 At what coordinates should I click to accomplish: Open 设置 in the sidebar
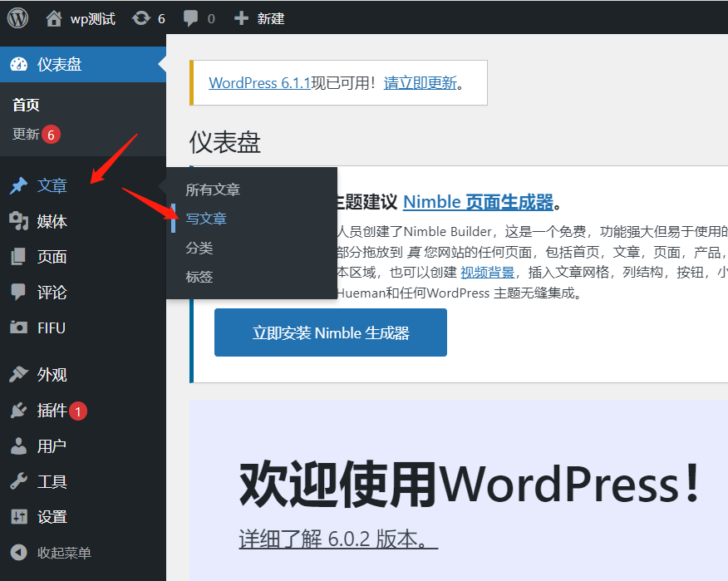(52, 517)
